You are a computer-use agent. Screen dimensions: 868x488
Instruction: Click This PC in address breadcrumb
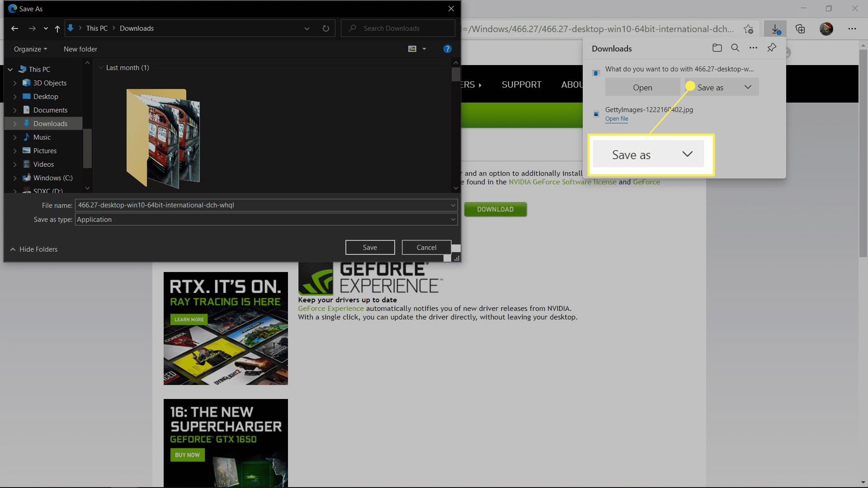click(97, 28)
